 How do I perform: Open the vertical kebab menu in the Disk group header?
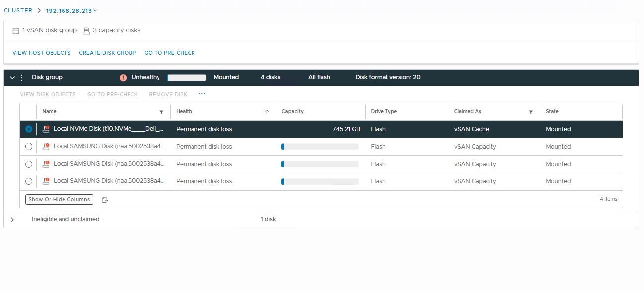click(x=21, y=77)
